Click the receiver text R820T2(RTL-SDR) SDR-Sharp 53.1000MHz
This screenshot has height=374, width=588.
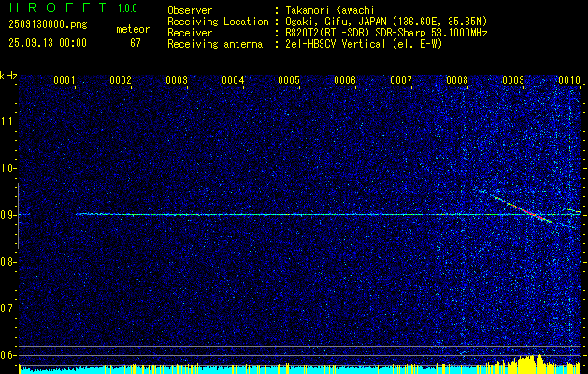coord(386,33)
